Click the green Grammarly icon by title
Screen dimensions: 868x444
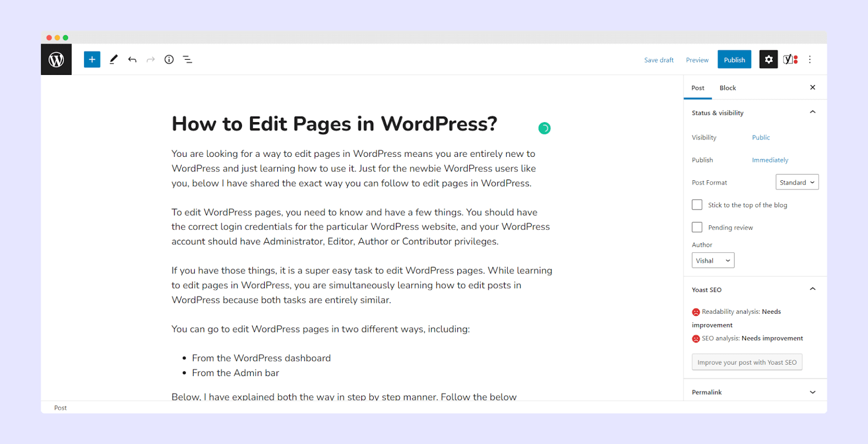click(x=544, y=128)
